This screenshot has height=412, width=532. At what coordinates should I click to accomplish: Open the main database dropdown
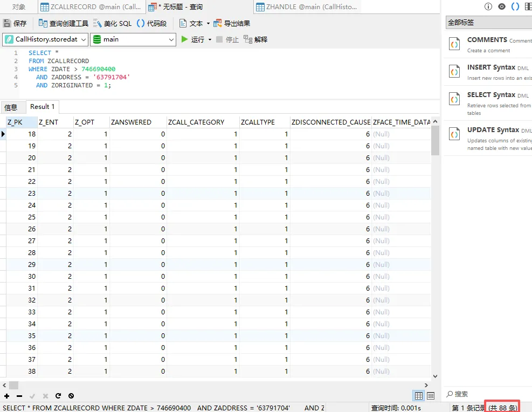[133, 39]
